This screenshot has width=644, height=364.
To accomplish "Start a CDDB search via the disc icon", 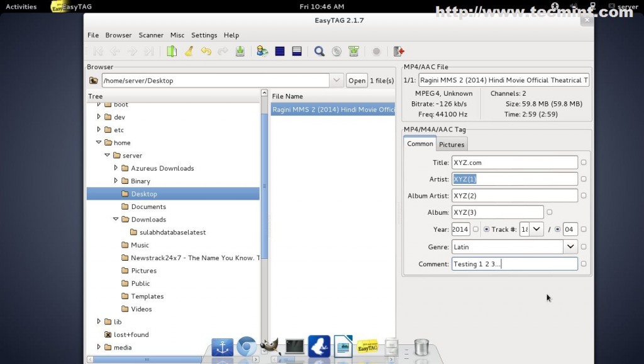I will pos(336,51).
